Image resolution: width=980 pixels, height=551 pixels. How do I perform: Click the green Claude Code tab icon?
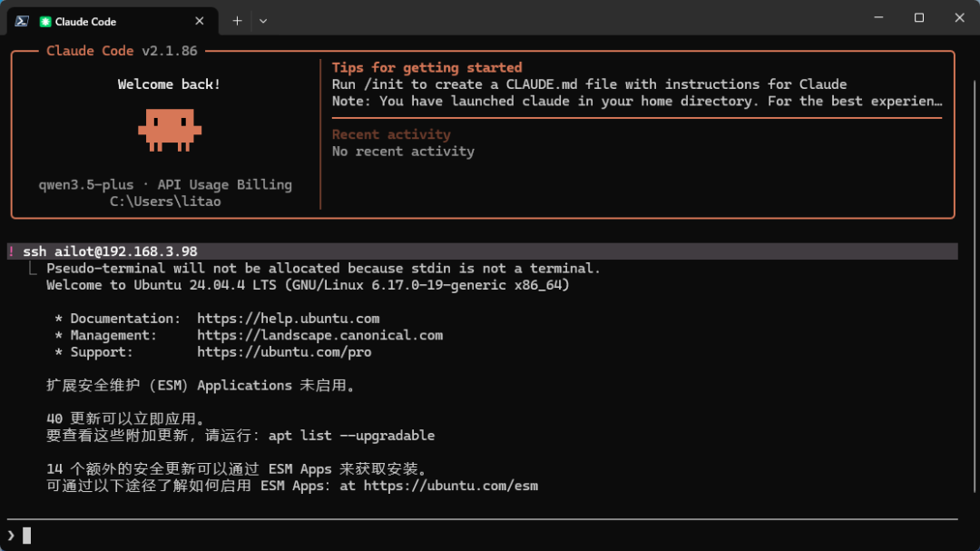click(45, 22)
